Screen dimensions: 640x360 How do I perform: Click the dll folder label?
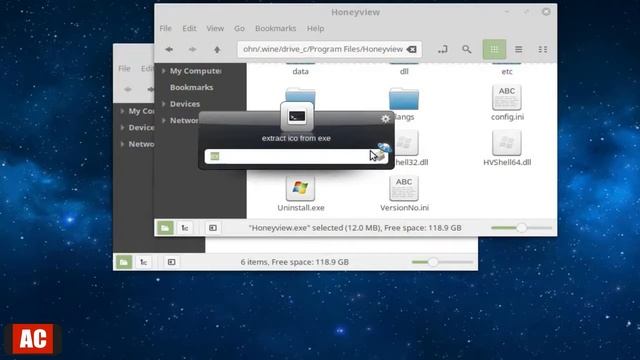pos(404,71)
